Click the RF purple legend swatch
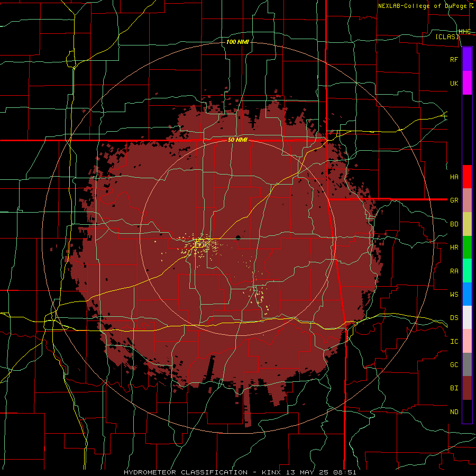Viewport: 476px width, 476px height. pyautogui.click(x=467, y=59)
